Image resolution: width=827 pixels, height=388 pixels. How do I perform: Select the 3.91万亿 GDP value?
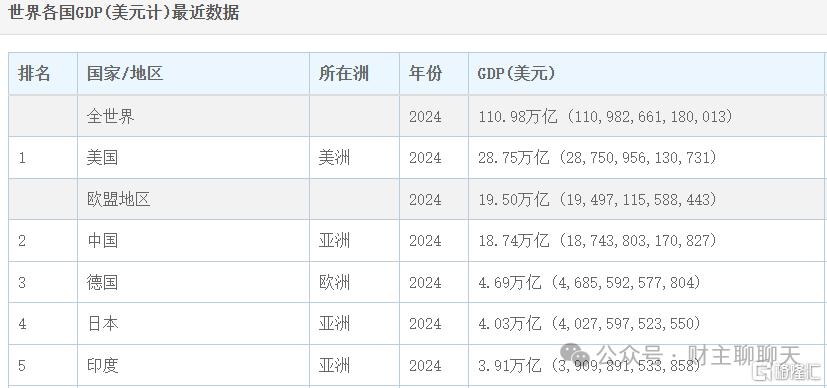[590, 365]
